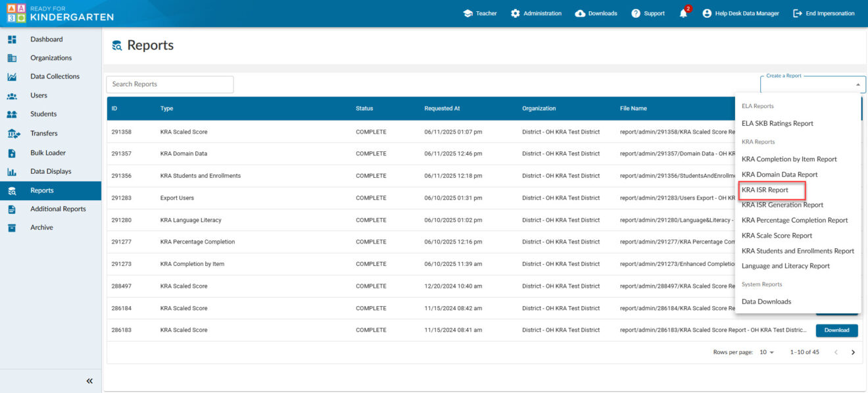Screen dimensions: 868x393
Task: Go to the next page of reports
Action: [x=853, y=352]
